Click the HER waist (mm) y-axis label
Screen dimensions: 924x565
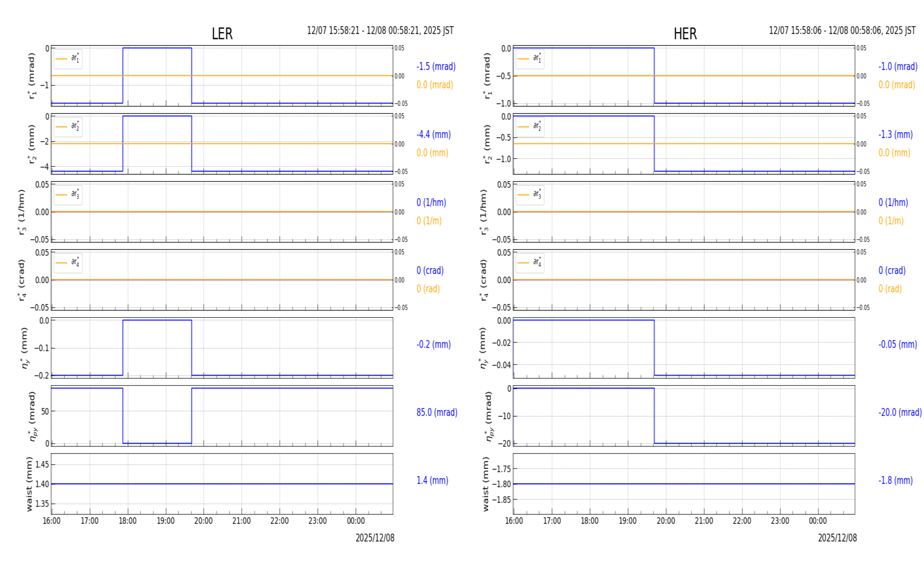[x=486, y=484]
